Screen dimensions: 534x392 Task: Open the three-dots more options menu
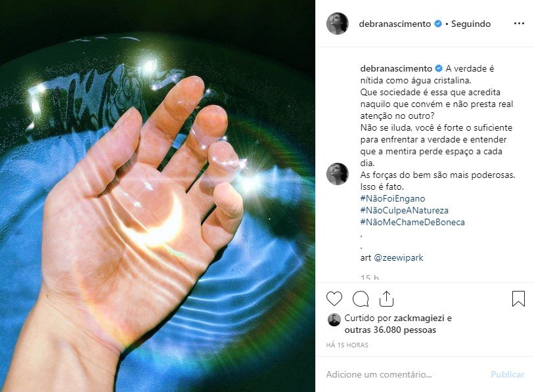pyautogui.click(x=519, y=24)
